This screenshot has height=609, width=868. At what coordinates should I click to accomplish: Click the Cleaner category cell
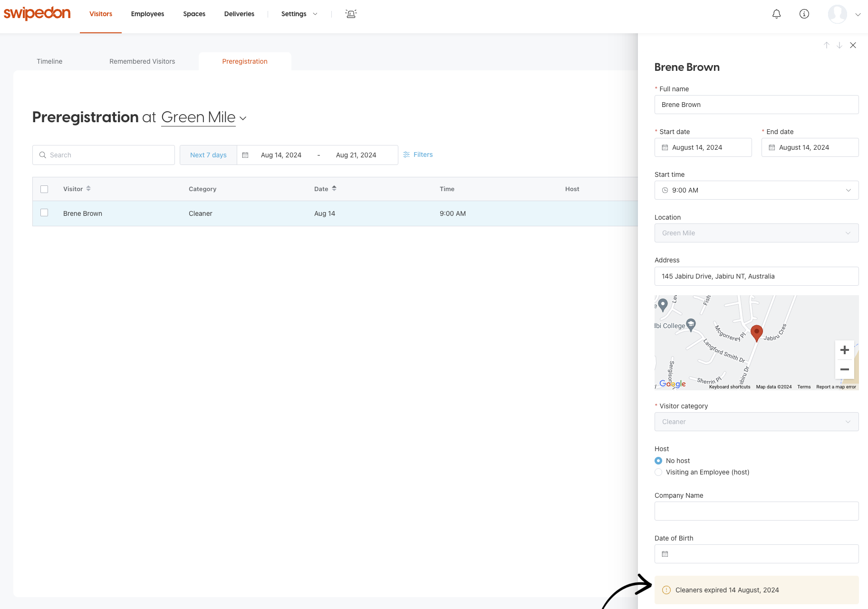click(201, 213)
